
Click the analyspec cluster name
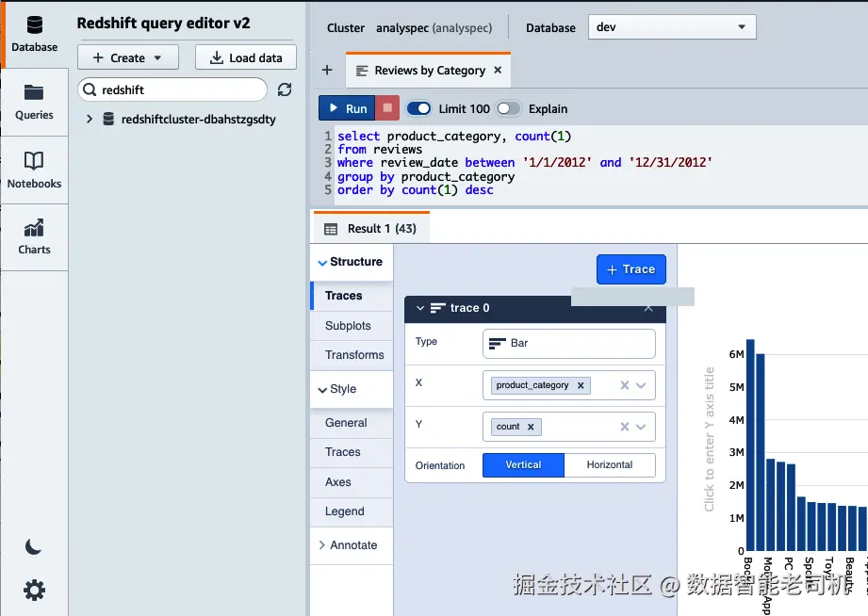(x=434, y=27)
